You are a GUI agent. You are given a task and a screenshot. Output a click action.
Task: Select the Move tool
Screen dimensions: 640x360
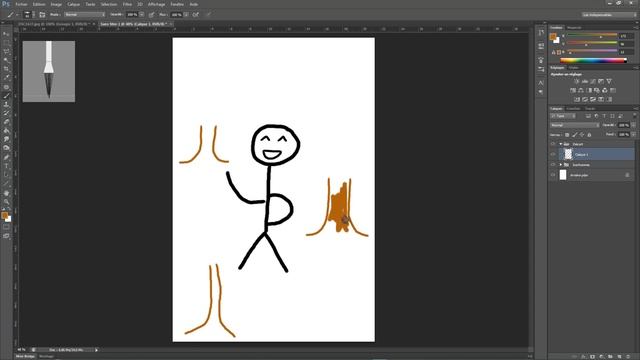6,34
